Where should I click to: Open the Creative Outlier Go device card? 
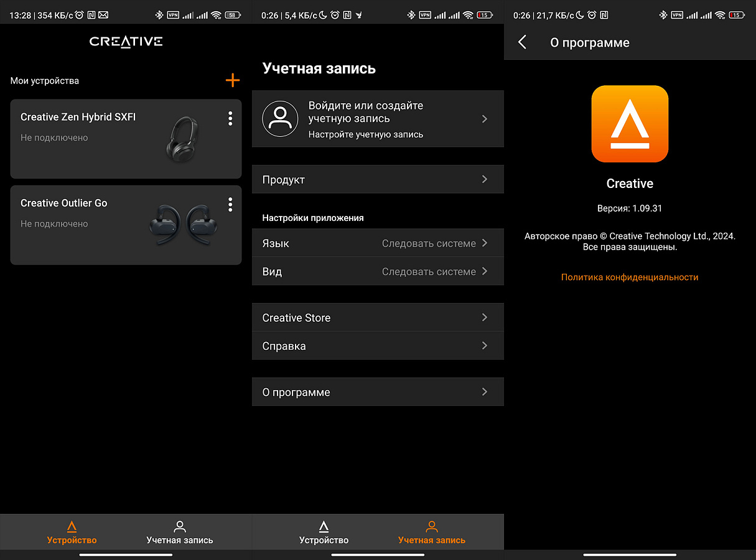[x=126, y=225]
